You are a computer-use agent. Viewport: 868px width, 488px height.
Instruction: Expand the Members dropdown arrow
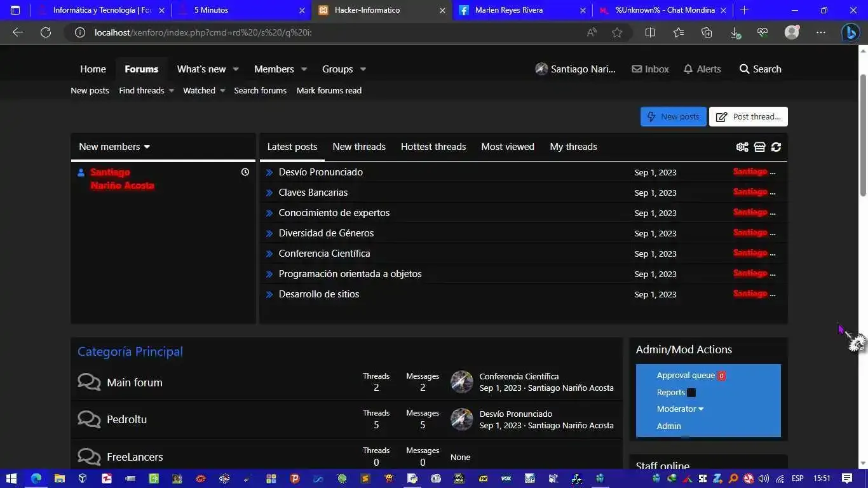(x=304, y=69)
